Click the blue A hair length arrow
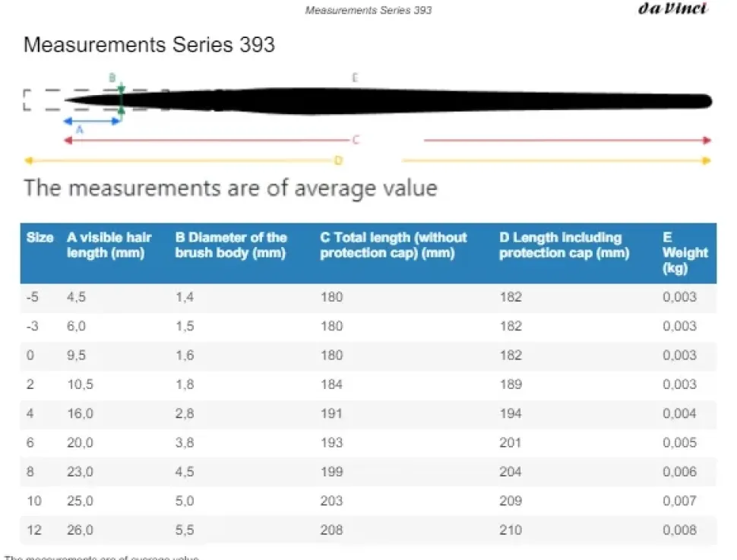Viewport: 737px width, 560px height. pyautogui.click(x=91, y=121)
